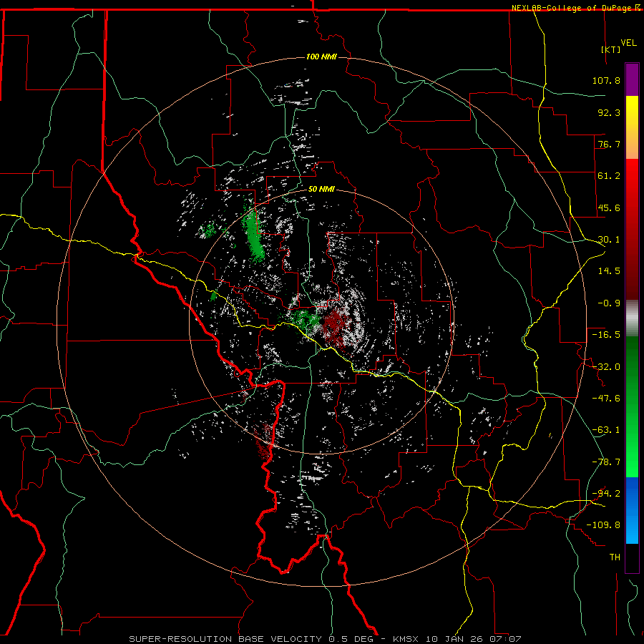Image resolution: width=644 pixels, height=644 pixels.
Task: Click the gray near-zero segment of the color bar
Action: point(632,318)
